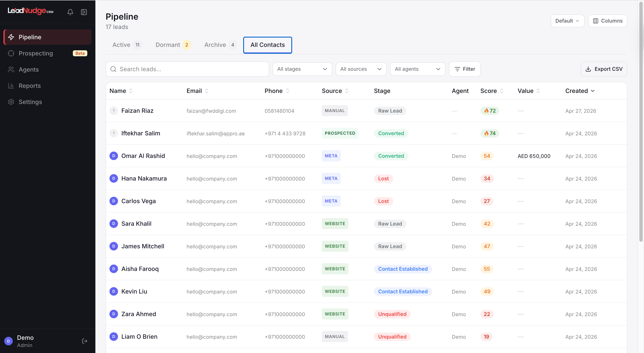Viewport: 644px width, 353px height.
Task: Click Omar Al Rashid's avatar icon
Action: tap(114, 156)
